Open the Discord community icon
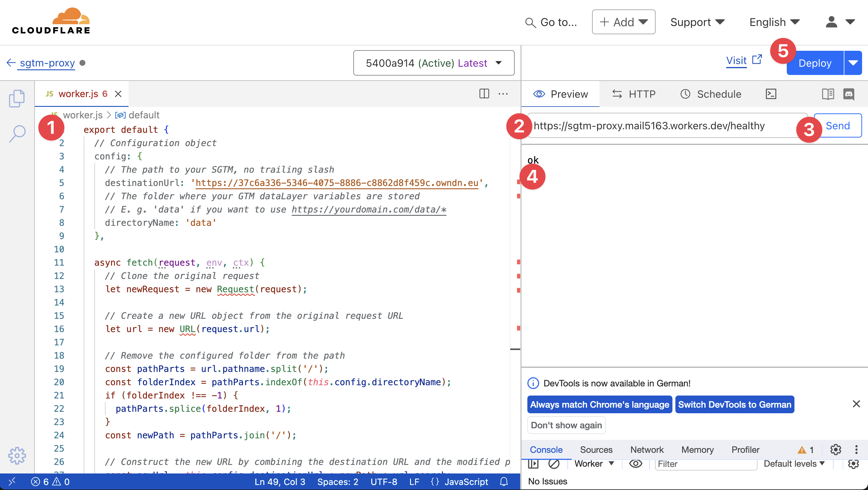Image resolution: width=868 pixels, height=490 pixels. 849,94
